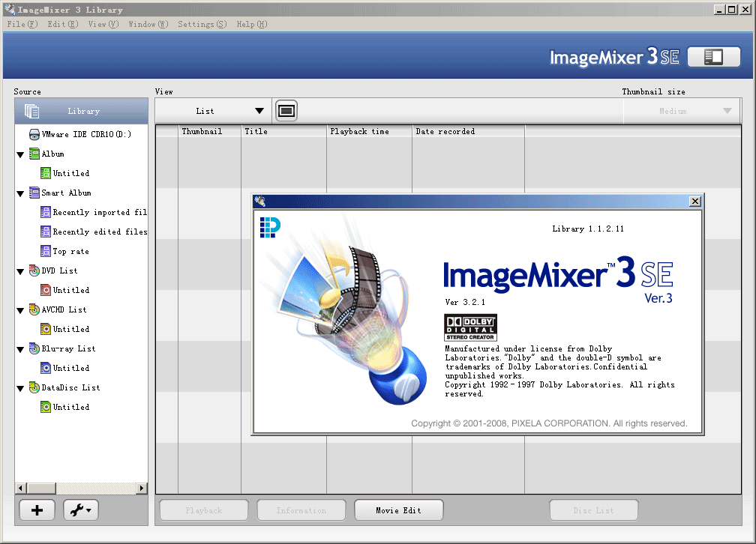The width and height of the screenshot is (756, 544).
Task: Click the Pixela logo in About dialog
Action: pos(270,228)
